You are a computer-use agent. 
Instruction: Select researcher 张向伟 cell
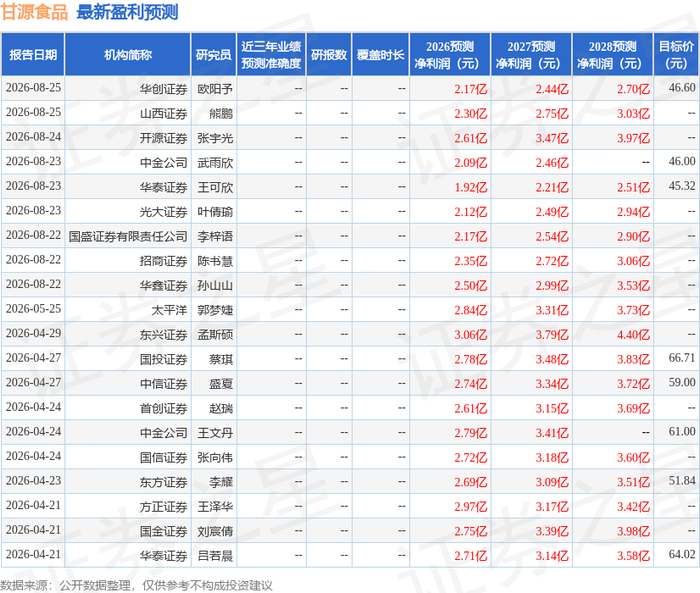[x=215, y=458]
